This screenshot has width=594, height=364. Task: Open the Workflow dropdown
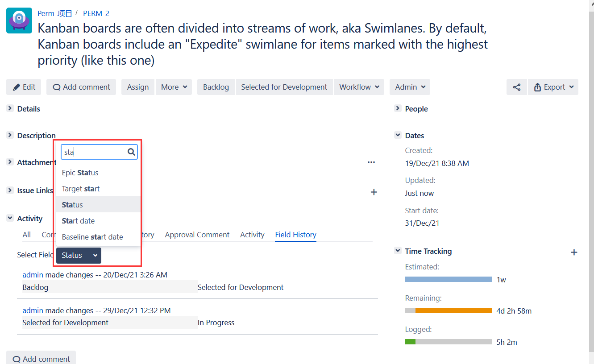point(359,87)
